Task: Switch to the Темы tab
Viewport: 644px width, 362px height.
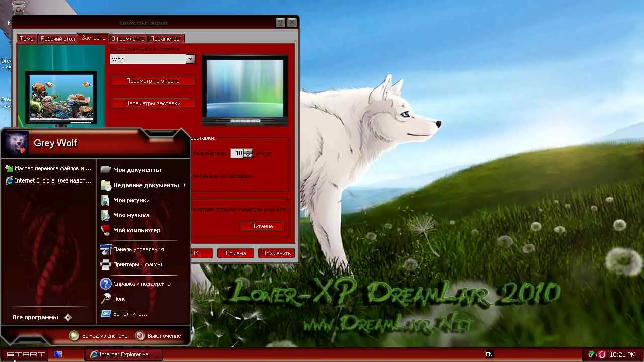Action: point(27,39)
